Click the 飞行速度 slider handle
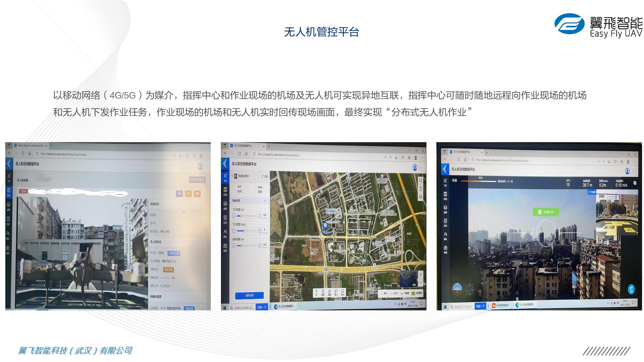The width and height of the screenshot is (644, 362). coord(244,231)
